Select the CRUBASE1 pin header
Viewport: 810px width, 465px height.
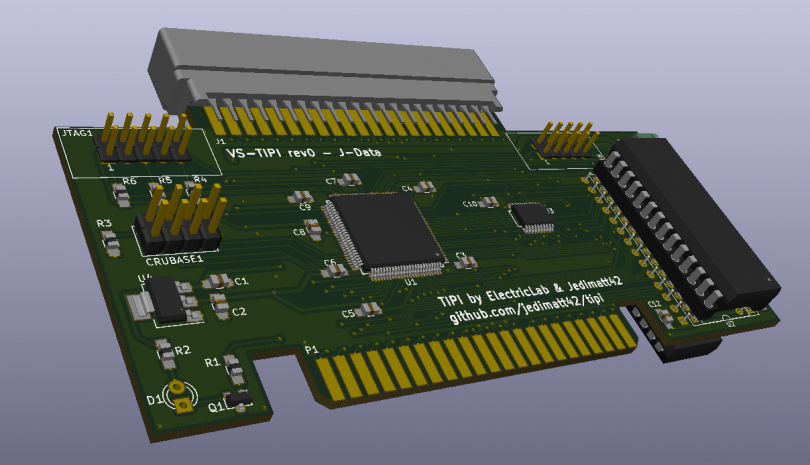click(x=180, y=220)
